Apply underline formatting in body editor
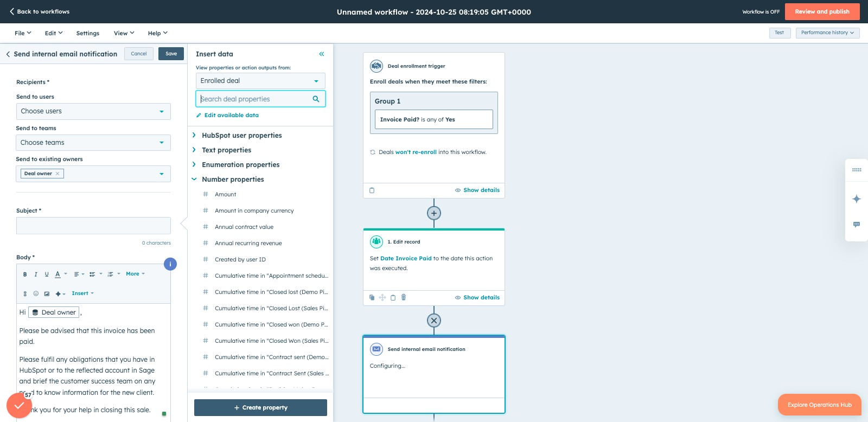 pyautogui.click(x=47, y=274)
